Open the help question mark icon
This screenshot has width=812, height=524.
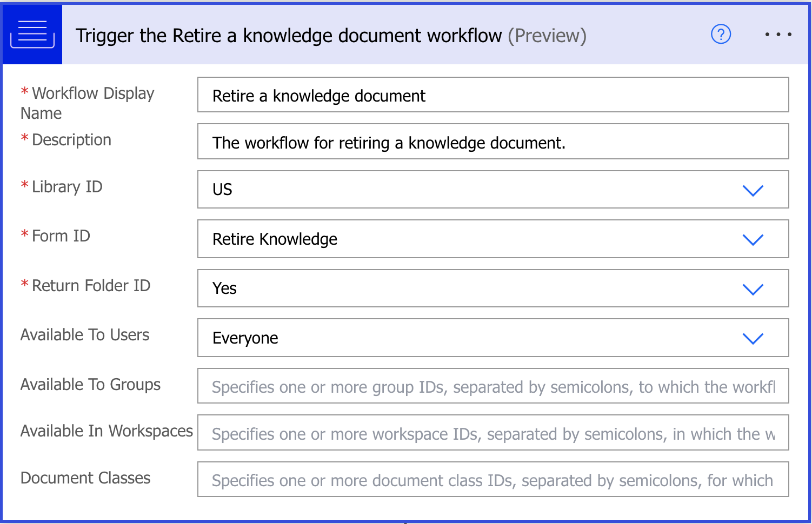(x=720, y=35)
